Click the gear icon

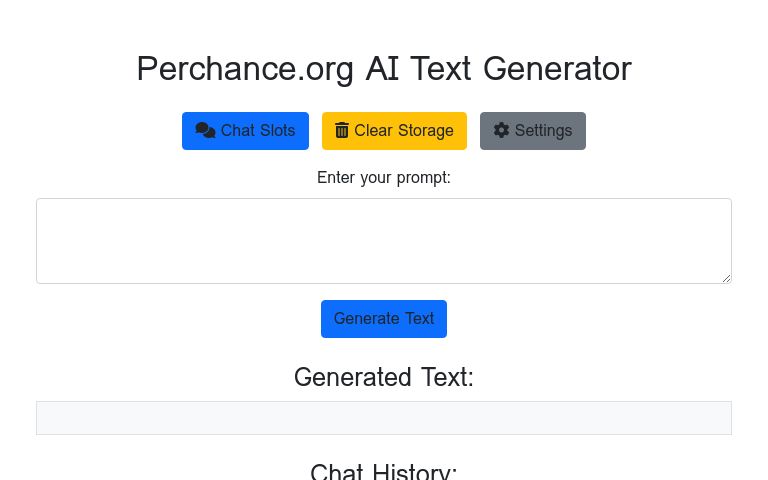point(501,130)
